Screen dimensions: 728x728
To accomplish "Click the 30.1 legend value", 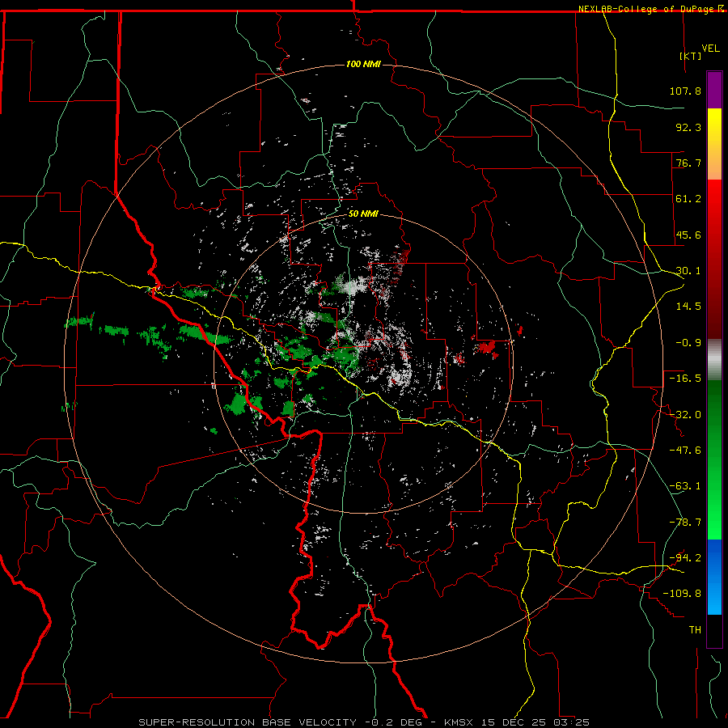I will pos(688,271).
